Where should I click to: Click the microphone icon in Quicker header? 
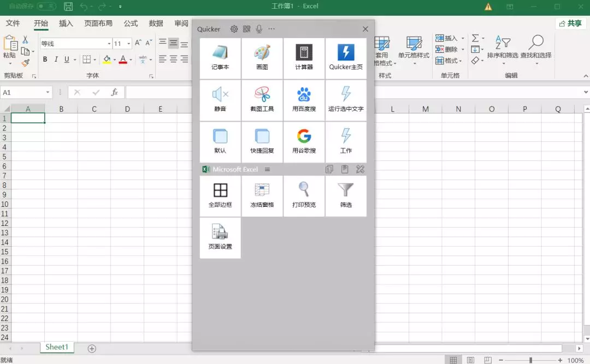[259, 29]
